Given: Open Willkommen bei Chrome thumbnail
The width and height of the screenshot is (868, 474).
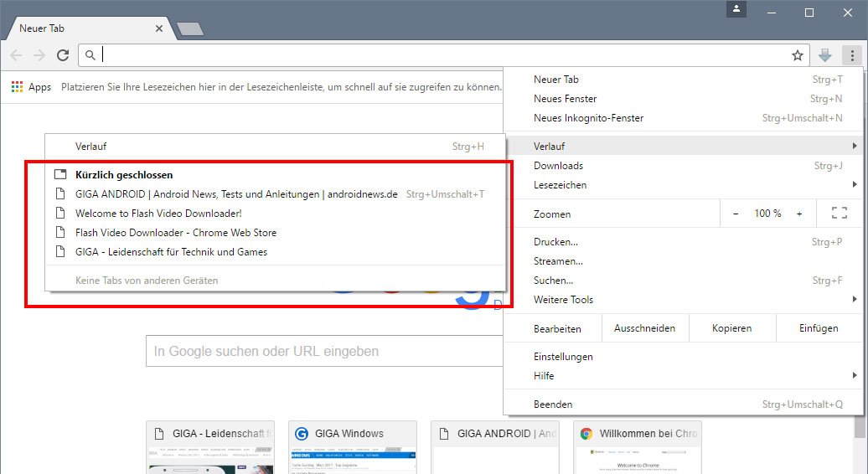Looking at the screenshot, I should [638, 447].
